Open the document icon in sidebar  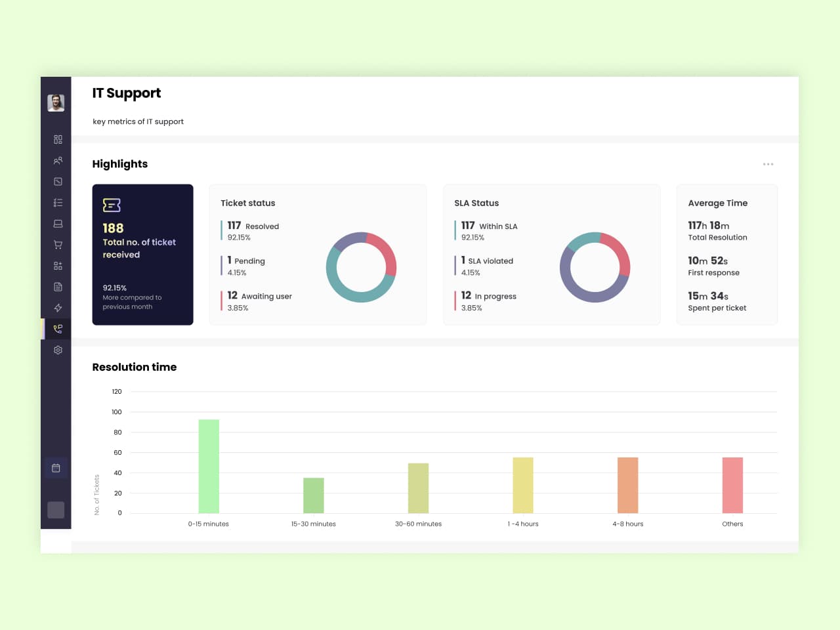pyautogui.click(x=58, y=287)
